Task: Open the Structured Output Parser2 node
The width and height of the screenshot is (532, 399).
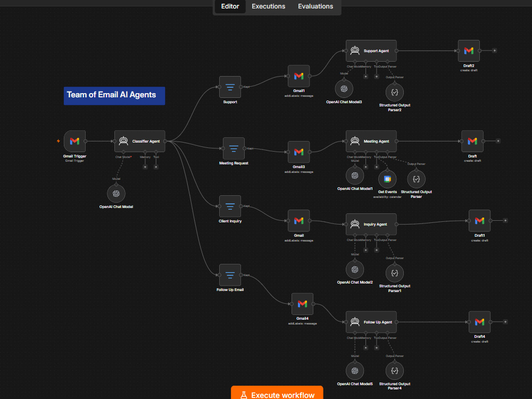Action: (395, 92)
